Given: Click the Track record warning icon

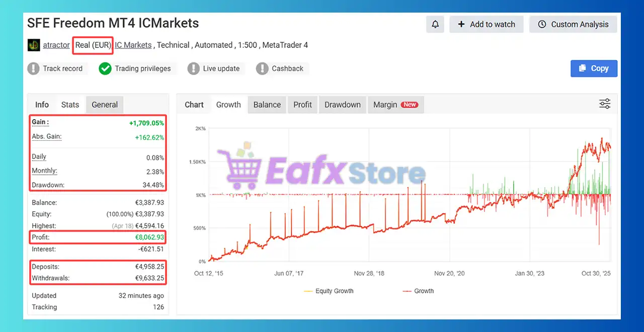Looking at the screenshot, I should (x=34, y=68).
